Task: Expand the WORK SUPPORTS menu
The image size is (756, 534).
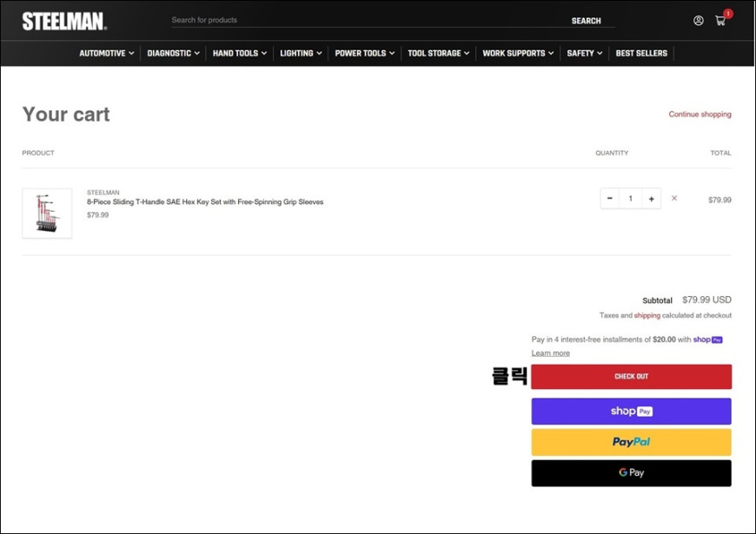Action: (x=518, y=53)
